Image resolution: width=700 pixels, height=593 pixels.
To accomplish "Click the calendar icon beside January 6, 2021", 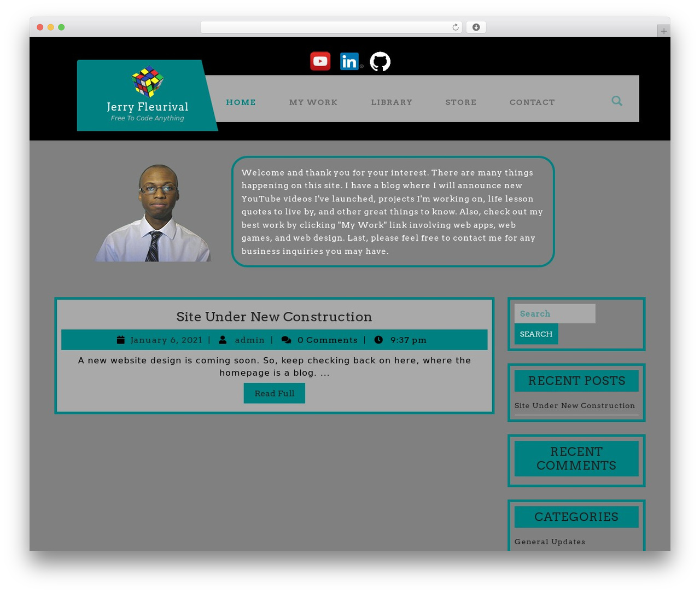I will (x=121, y=340).
